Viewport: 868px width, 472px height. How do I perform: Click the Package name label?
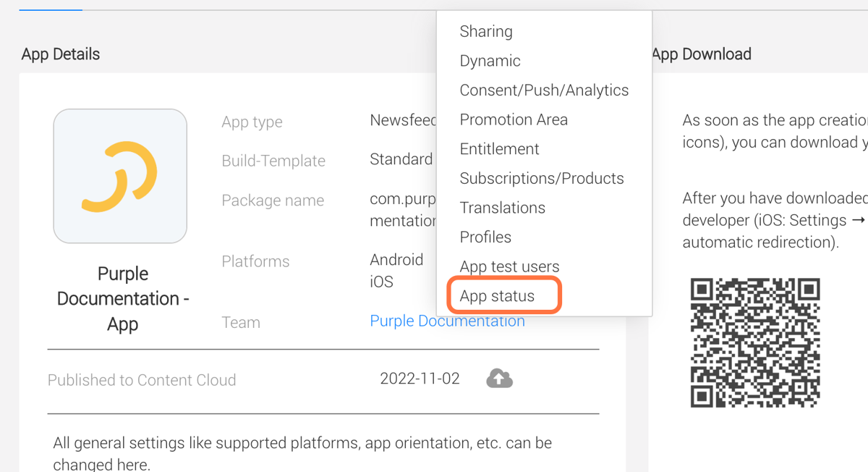273,201
